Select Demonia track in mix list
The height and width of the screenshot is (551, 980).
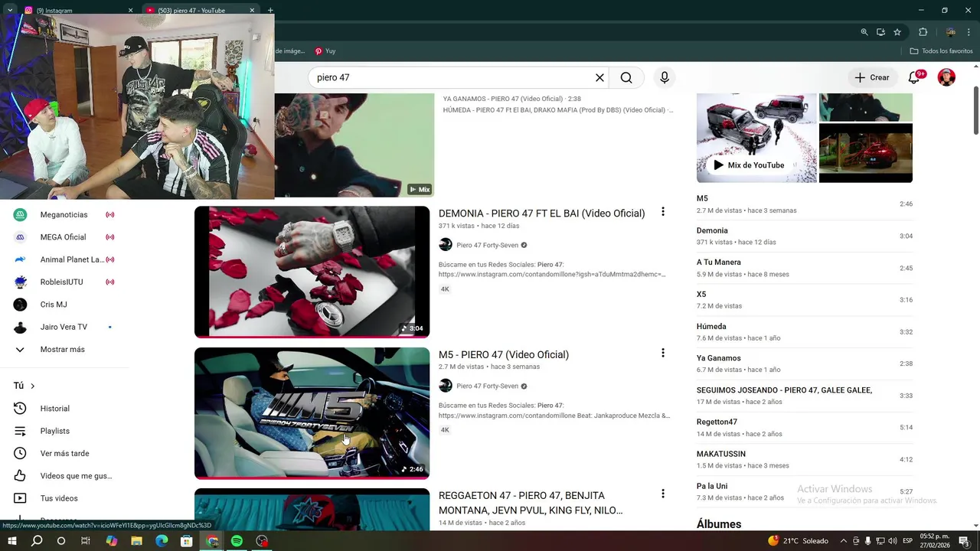804,236
